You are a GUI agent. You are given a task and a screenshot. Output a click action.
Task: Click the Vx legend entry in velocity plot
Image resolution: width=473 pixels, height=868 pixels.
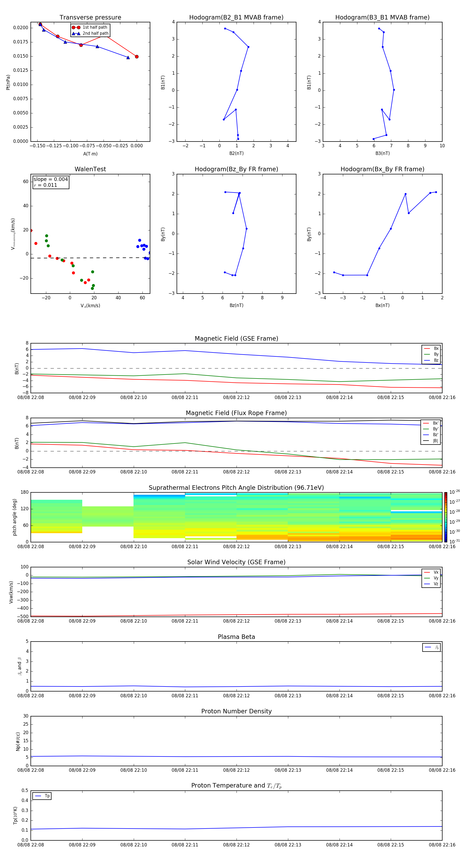click(x=431, y=573)
